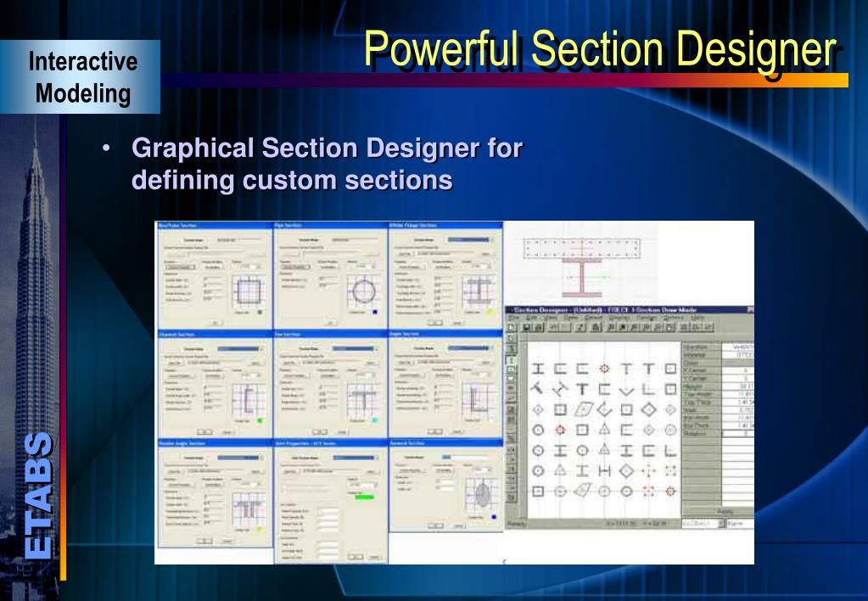Select the highlighted I-section draw tool in left toolbar

coord(511,359)
